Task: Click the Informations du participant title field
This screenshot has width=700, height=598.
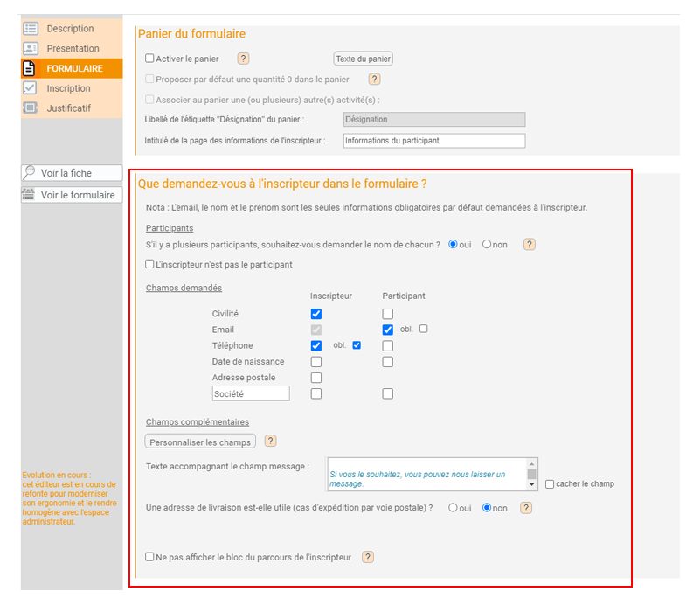Action: coord(434,141)
